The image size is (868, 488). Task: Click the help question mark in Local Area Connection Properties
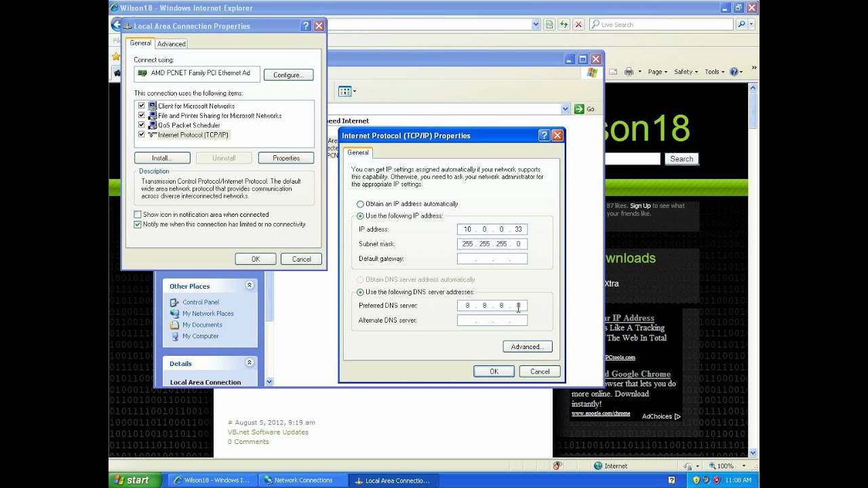[306, 26]
